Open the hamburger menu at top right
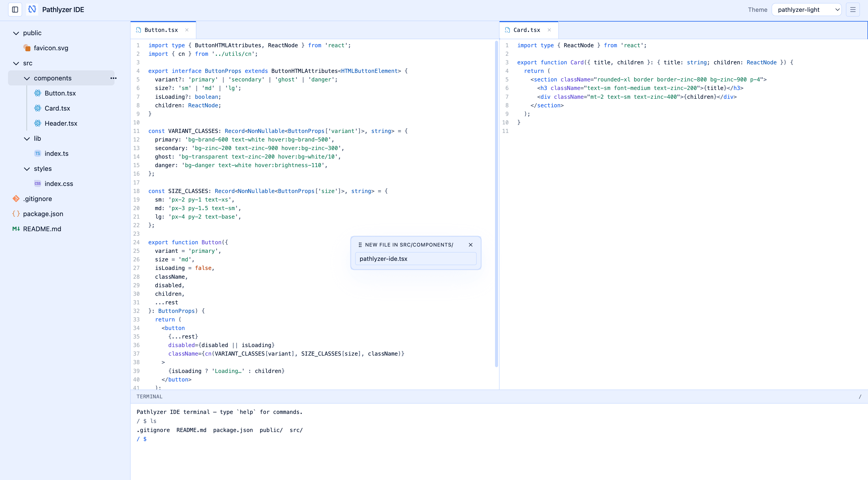The height and width of the screenshot is (480, 868). click(x=853, y=10)
